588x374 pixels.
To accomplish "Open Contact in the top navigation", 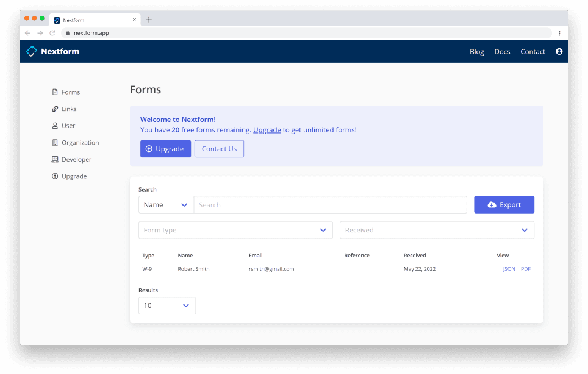I will pyautogui.click(x=532, y=52).
